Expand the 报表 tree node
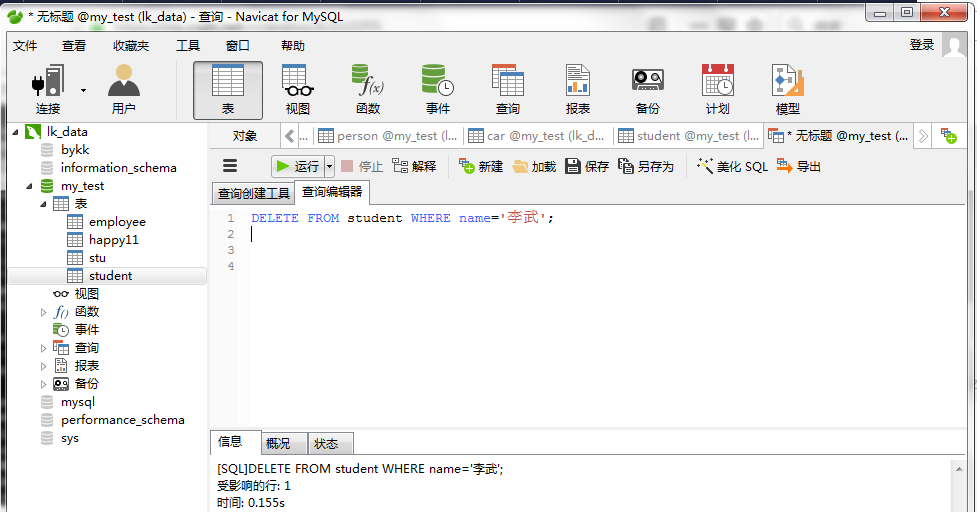Image resolution: width=977 pixels, height=512 pixels. tap(43, 366)
